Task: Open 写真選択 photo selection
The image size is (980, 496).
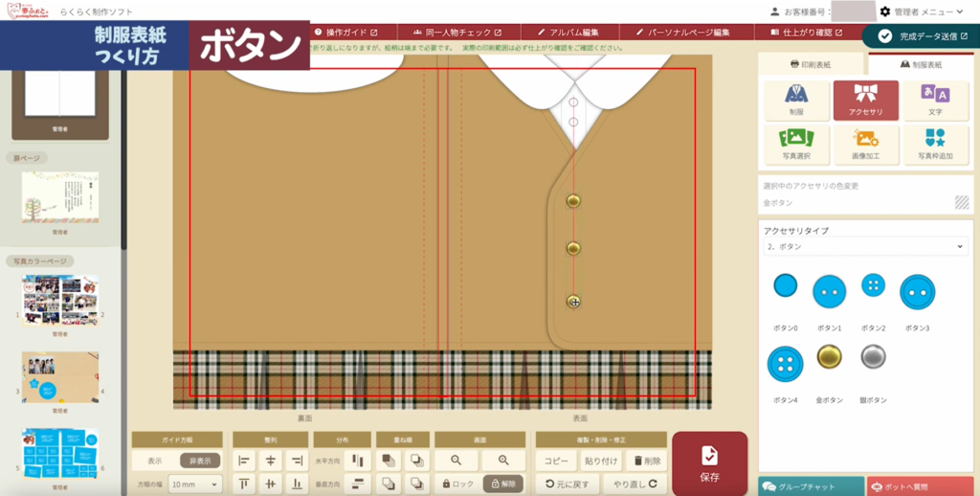Action: click(796, 145)
